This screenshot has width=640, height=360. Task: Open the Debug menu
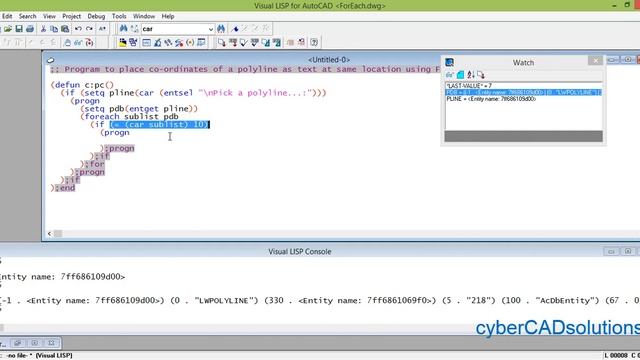point(96,16)
